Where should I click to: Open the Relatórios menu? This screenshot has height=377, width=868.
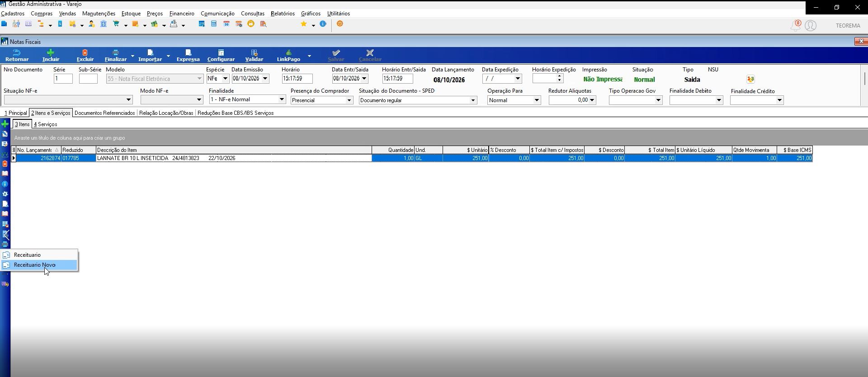point(283,14)
